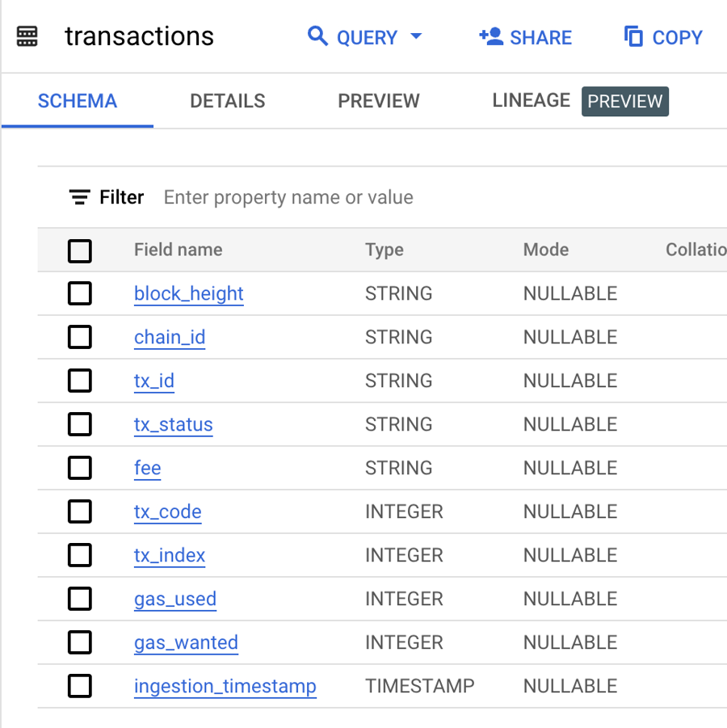Toggle the select-all header checkbox

click(80, 250)
